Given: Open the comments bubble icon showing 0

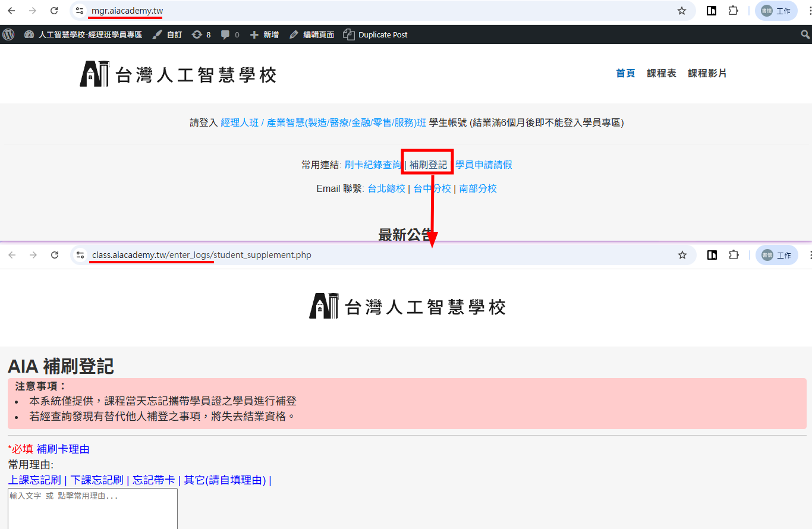Looking at the screenshot, I should tap(229, 34).
